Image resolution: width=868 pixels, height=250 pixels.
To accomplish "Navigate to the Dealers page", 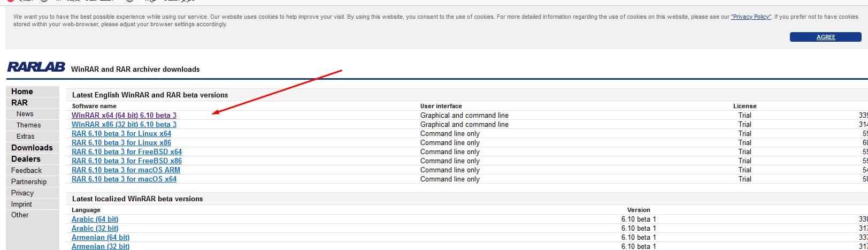I will pyautogui.click(x=26, y=159).
